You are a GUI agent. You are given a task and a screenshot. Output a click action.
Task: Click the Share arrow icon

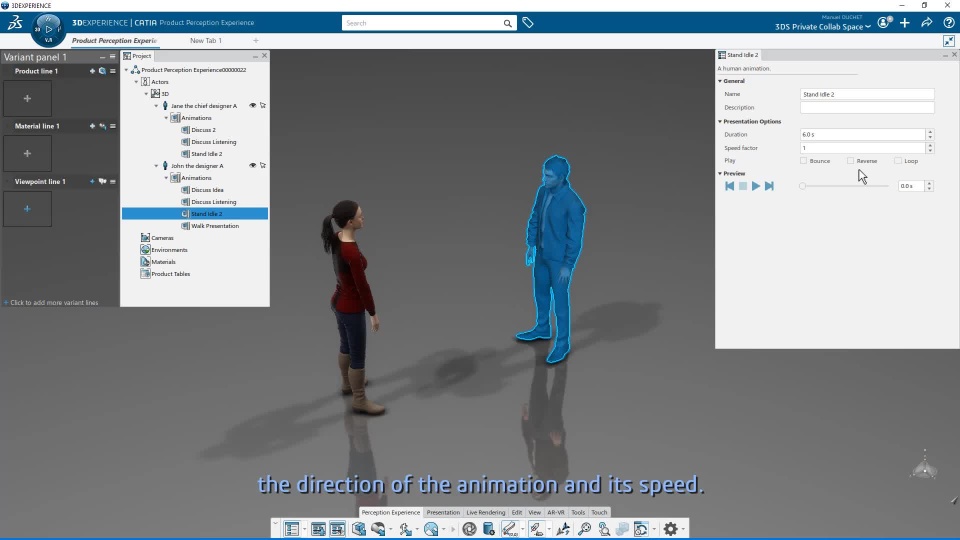pyautogui.click(x=927, y=23)
